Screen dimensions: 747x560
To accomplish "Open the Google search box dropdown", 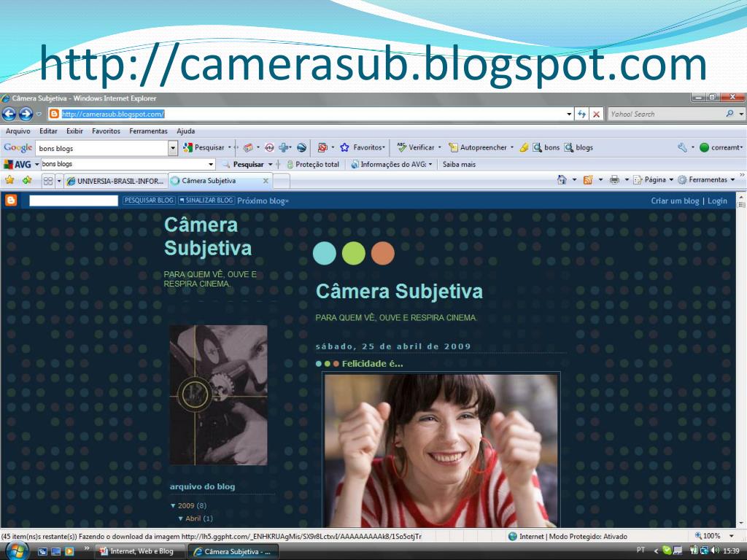I will point(172,148).
